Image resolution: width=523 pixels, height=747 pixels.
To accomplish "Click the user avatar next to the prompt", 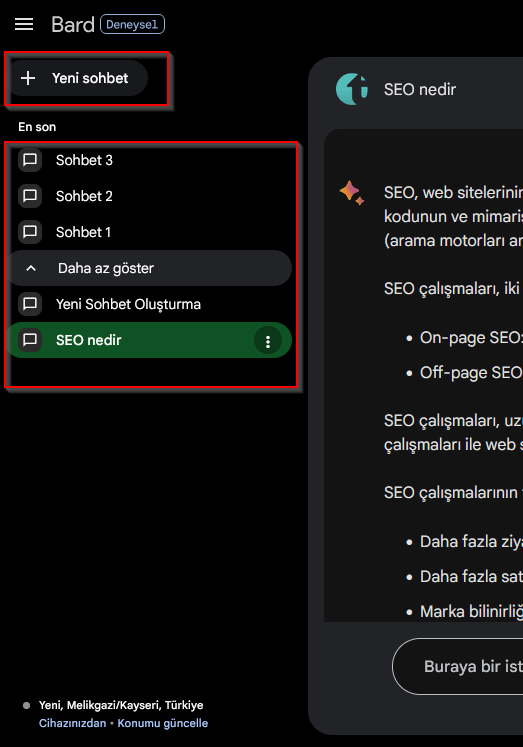I will 352,89.
